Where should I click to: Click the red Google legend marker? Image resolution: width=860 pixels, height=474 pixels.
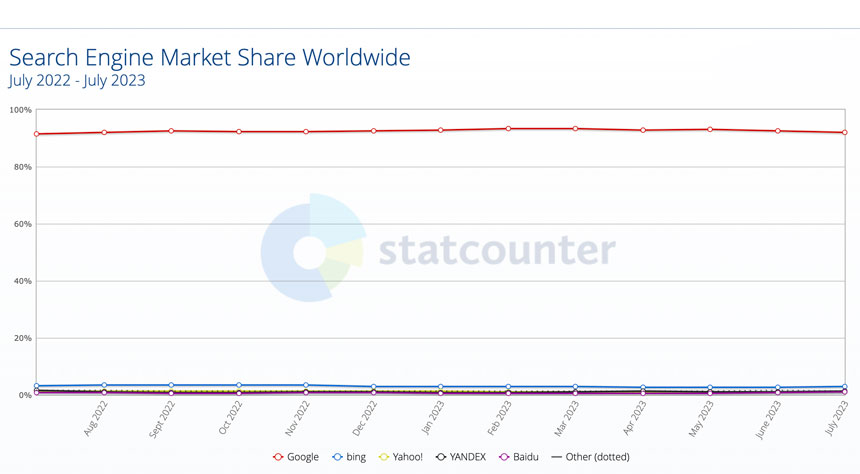click(277, 457)
